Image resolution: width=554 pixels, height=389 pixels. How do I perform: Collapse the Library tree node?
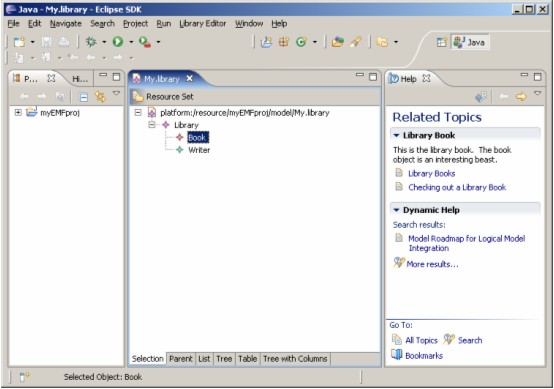click(x=152, y=125)
